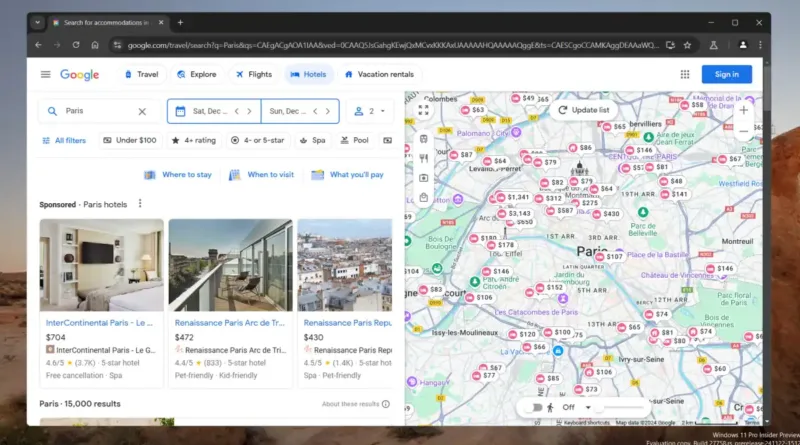The width and height of the screenshot is (800, 445).
Task: Click the Paris destination search field
Action: coord(97,111)
